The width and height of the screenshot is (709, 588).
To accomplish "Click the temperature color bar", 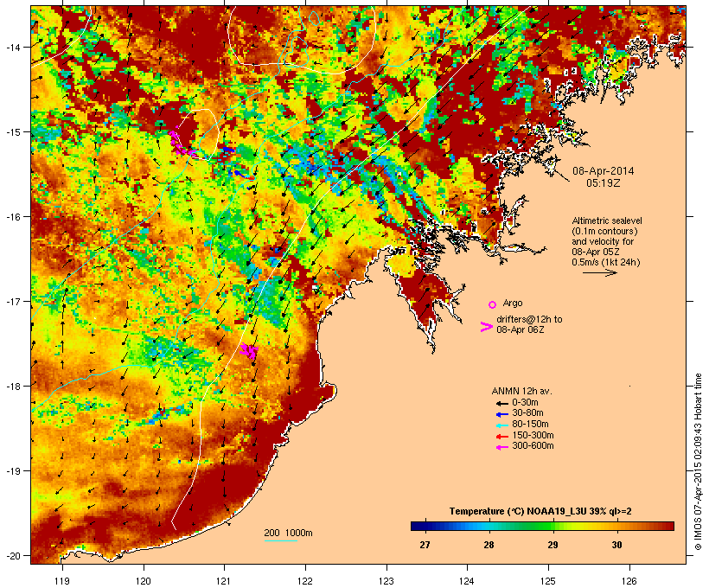I will point(543,526).
